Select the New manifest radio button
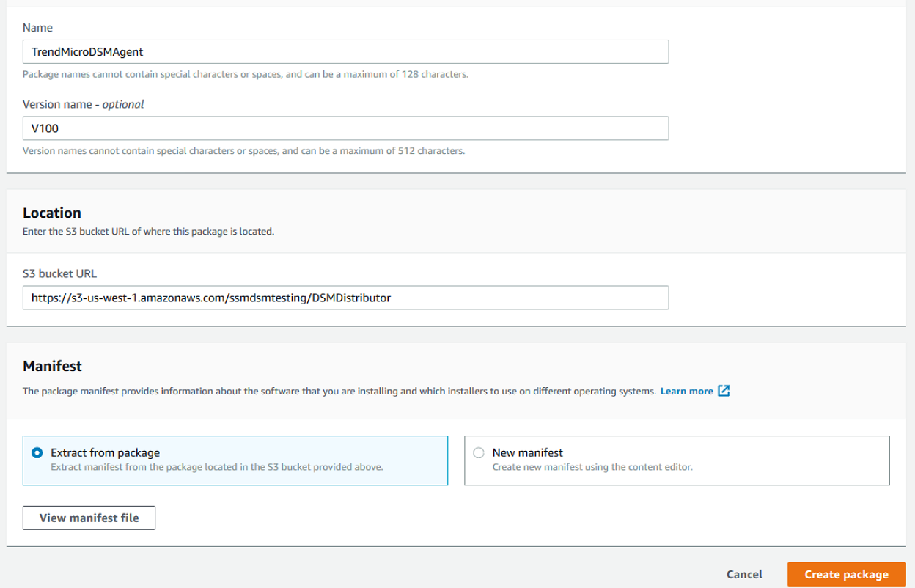Viewport: 915px width, 588px height. coord(479,453)
